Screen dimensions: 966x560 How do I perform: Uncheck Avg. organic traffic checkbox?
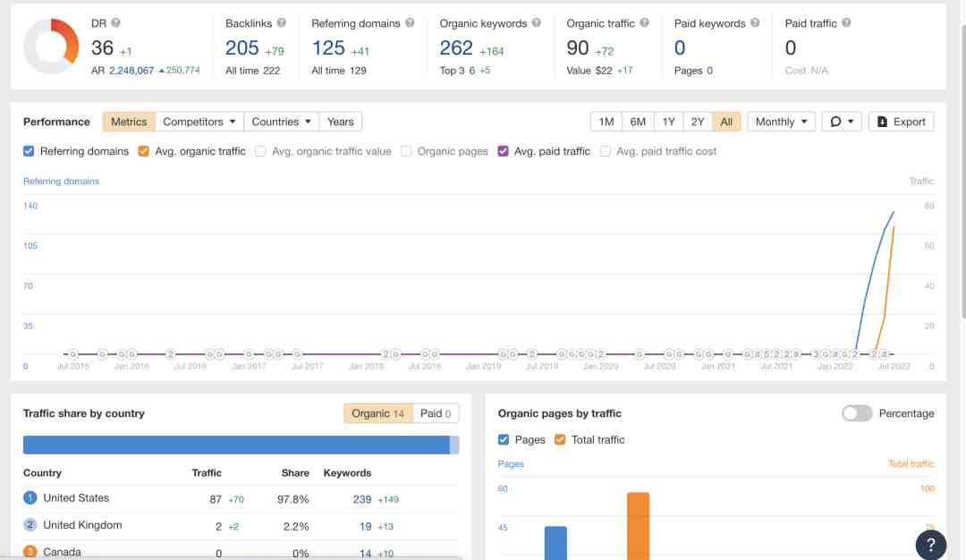point(143,151)
